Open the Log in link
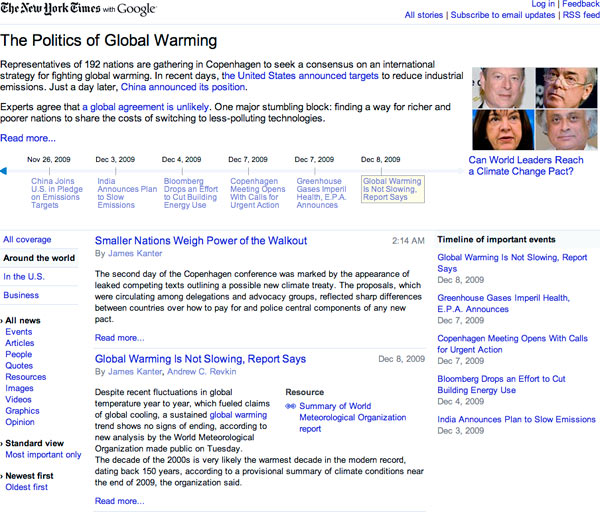Image resolution: width=600 pixels, height=512 pixels. click(543, 4)
